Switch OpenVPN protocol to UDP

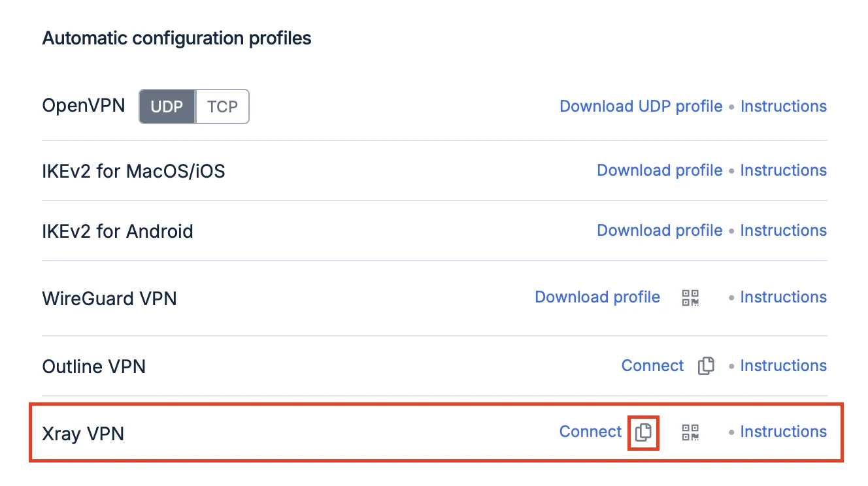[167, 106]
